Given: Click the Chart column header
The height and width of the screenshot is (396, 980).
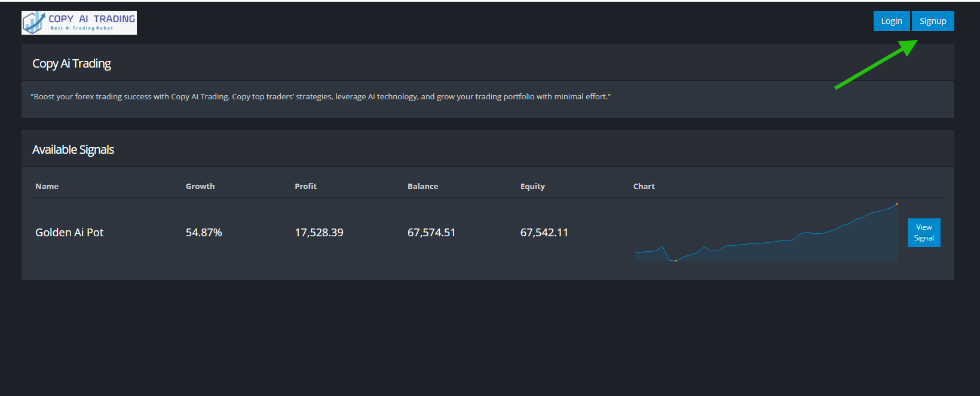Looking at the screenshot, I should 644,187.
